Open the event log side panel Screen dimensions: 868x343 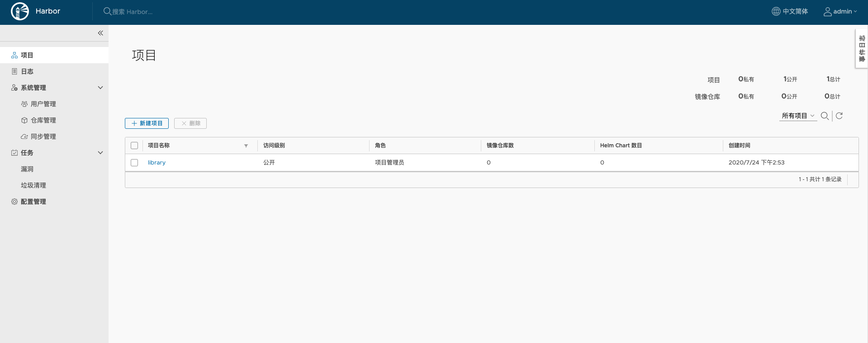(x=862, y=48)
